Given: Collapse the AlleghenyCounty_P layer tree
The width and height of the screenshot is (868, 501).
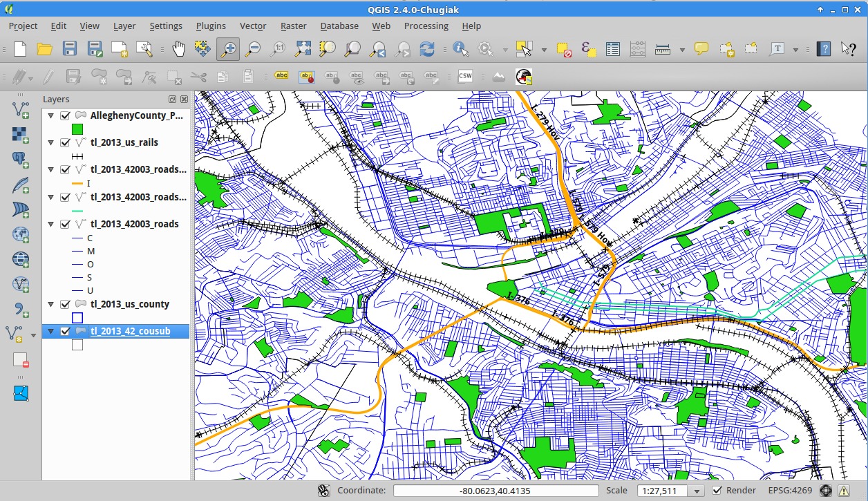Looking at the screenshot, I should [50, 116].
